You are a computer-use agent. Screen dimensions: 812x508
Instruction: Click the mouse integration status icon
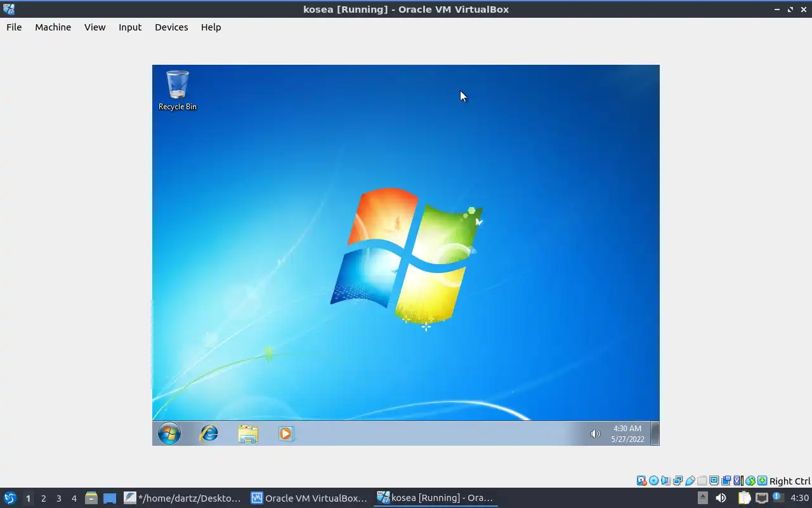tap(750, 481)
